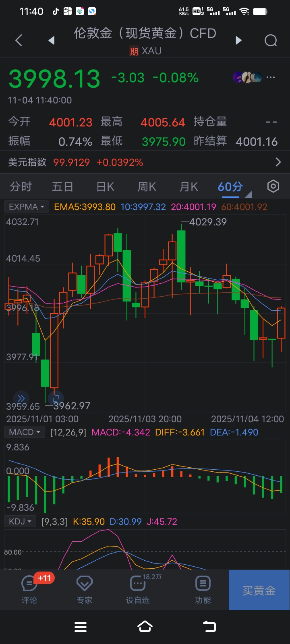Tap the viewer avatars with ellipsis
Screen dimensions: 290x644
click(254, 77)
